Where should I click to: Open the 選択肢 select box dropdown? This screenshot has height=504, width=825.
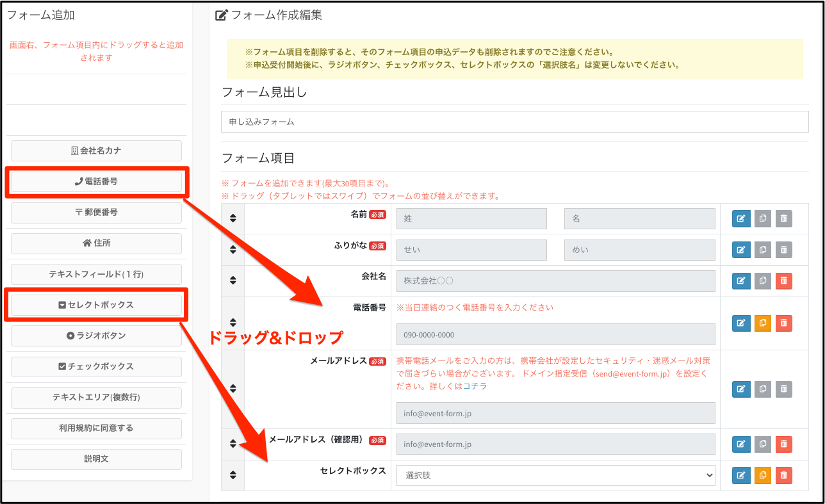[555, 475]
